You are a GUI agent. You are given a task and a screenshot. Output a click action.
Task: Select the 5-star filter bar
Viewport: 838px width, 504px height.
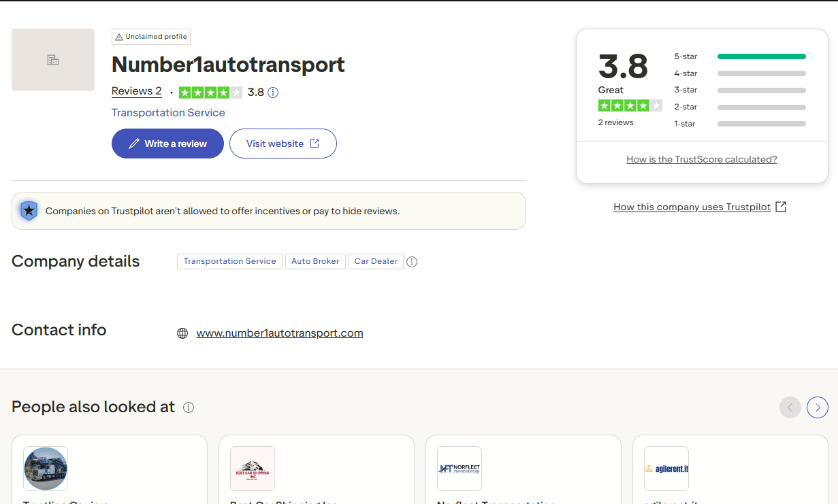tap(761, 56)
